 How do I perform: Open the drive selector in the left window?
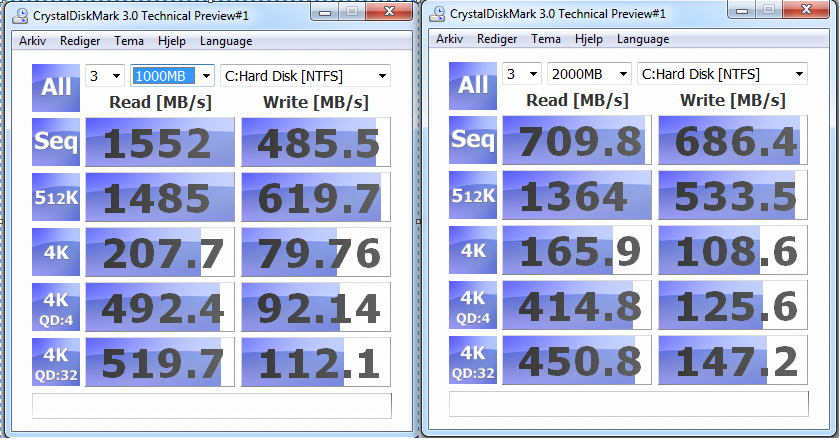pyautogui.click(x=305, y=76)
